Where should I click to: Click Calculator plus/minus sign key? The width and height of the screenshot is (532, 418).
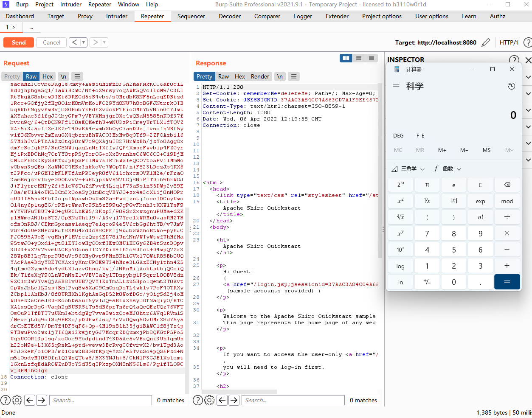(427, 282)
